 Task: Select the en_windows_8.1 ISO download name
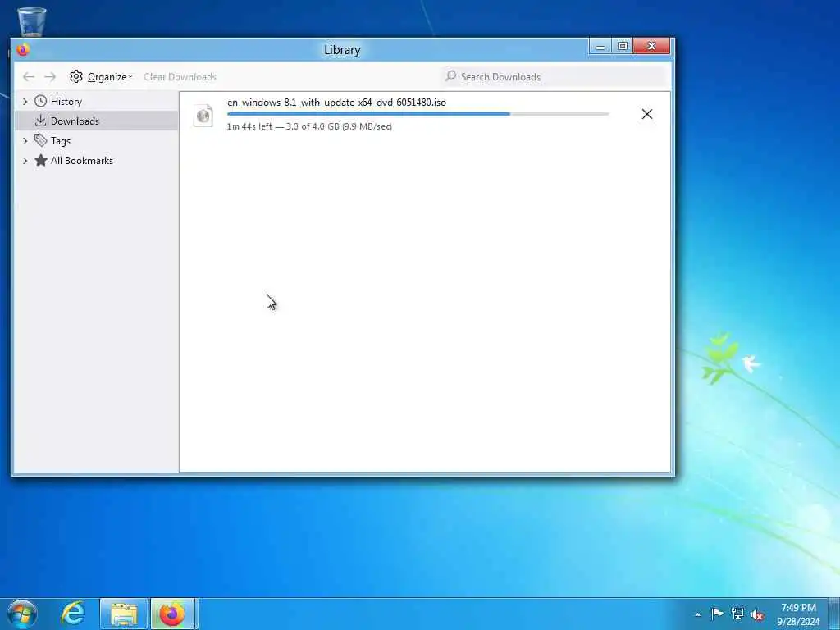coord(336,103)
